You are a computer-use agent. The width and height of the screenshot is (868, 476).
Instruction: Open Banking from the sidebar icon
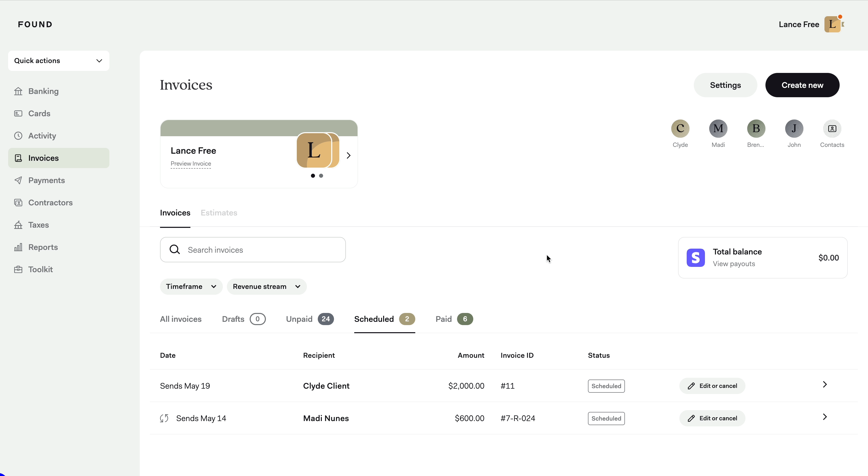pyautogui.click(x=18, y=91)
